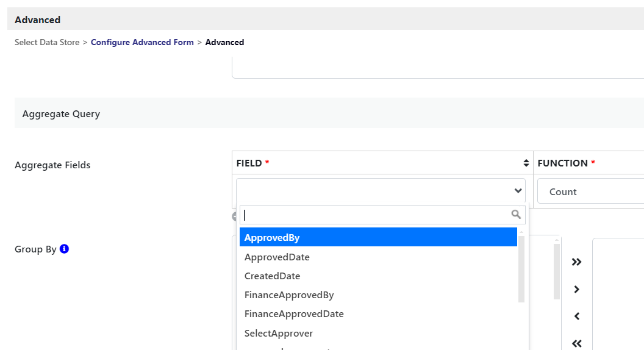Click the FUNCTION column header
Viewport: 644px width, 350px height.
tap(589, 163)
